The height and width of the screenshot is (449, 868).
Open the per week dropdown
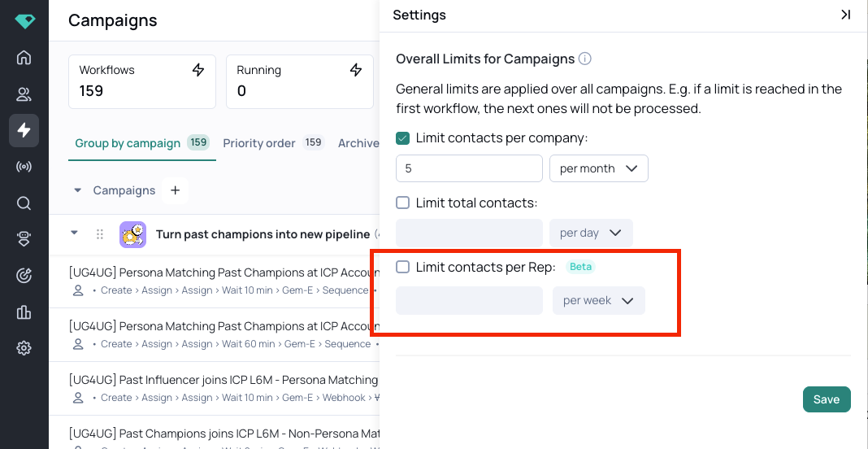598,300
